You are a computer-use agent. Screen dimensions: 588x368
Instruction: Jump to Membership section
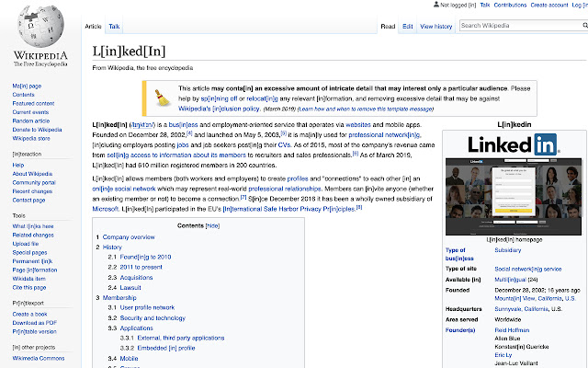coord(119,298)
